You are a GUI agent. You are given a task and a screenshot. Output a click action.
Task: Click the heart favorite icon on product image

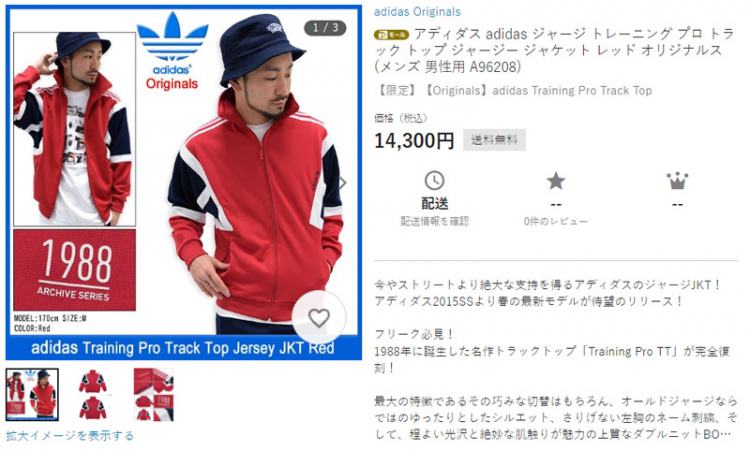pos(319,318)
